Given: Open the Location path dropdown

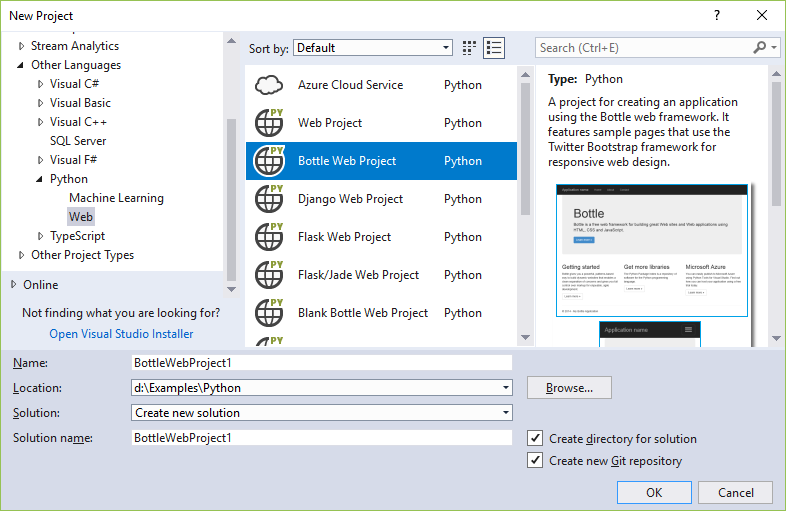Looking at the screenshot, I should [506, 388].
